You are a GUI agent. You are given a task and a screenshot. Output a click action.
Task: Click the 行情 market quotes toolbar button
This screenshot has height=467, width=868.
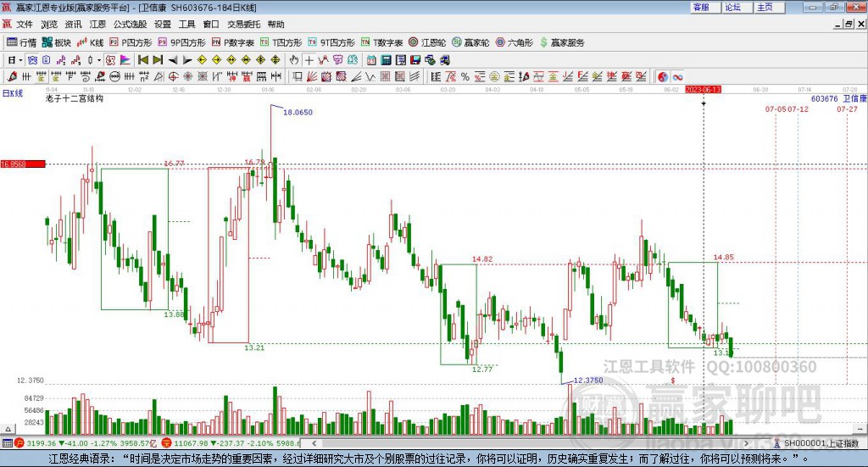22,42
